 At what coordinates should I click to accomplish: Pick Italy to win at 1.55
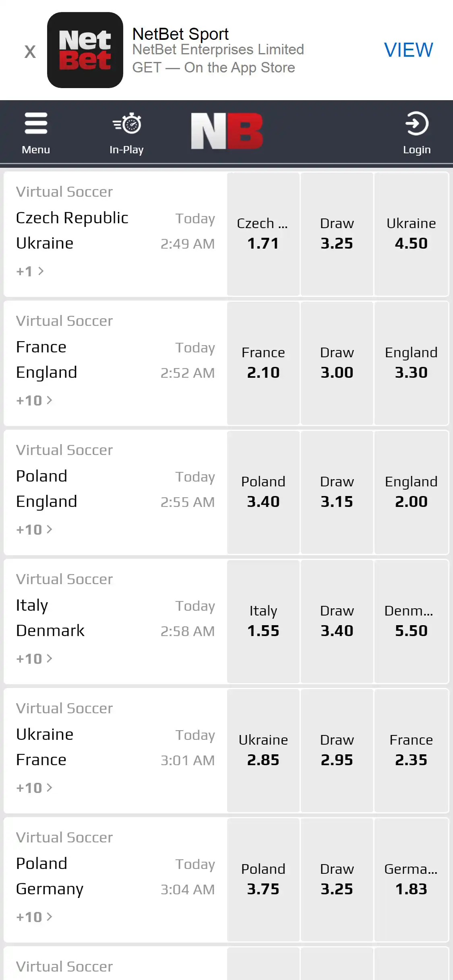click(x=263, y=622)
